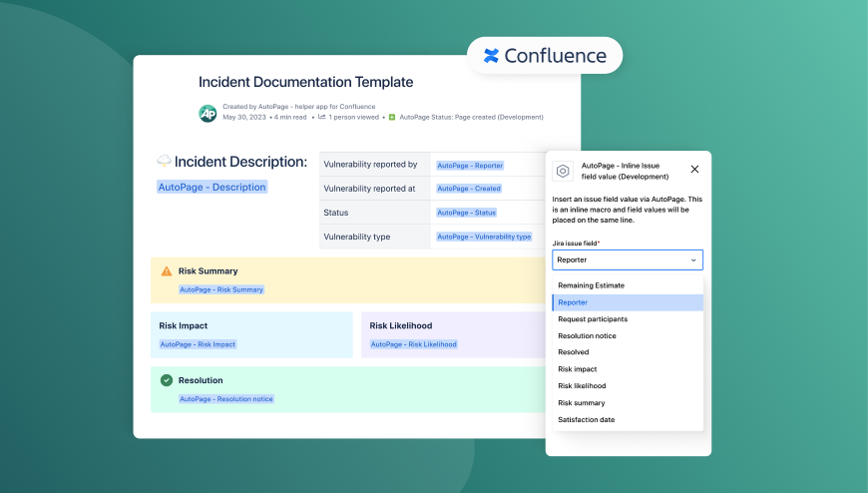Click the 'Risk Impact' panel heading
This screenshot has width=868, height=493.
[184, 325]
